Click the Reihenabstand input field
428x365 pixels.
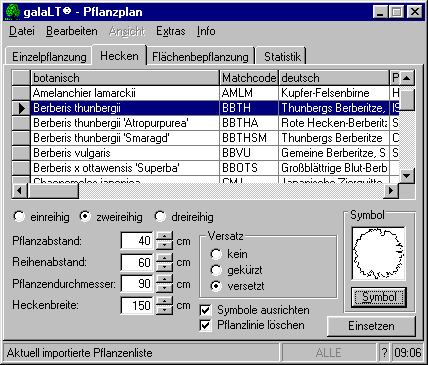[137, 262]
